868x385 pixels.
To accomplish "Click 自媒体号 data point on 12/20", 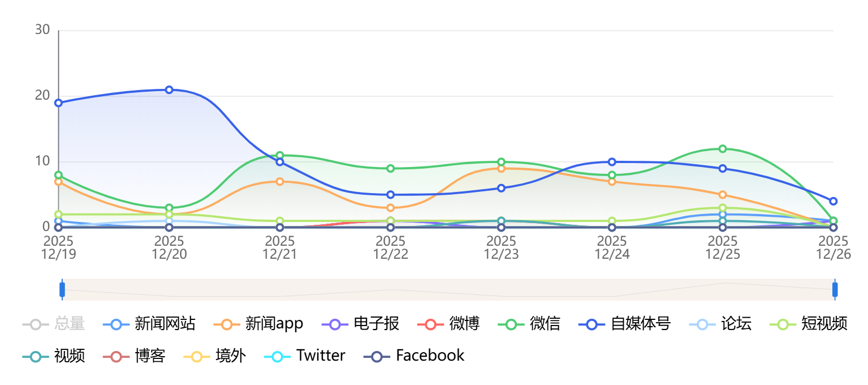I will (x=169, y=90).
